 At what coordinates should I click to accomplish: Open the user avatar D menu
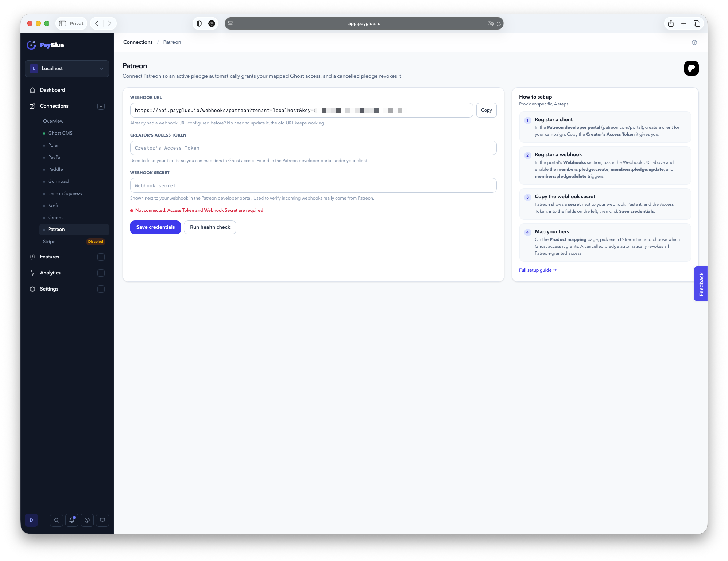tap(31, 520)
